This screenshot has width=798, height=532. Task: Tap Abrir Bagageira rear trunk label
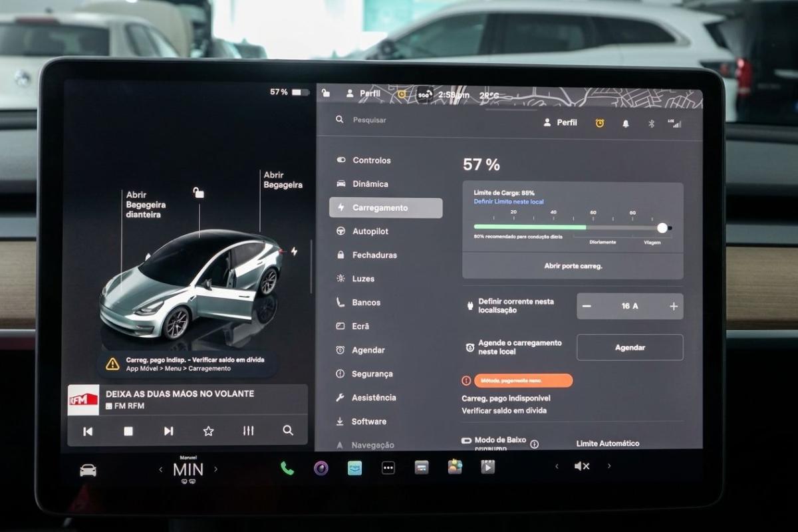click(x=283, y=180)
